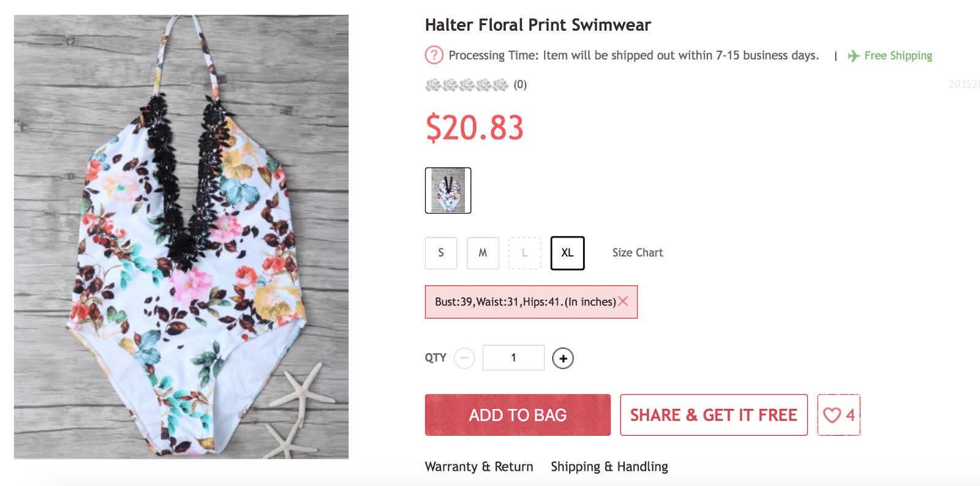Click the heart wishlist icon

[x=832, y=415]
